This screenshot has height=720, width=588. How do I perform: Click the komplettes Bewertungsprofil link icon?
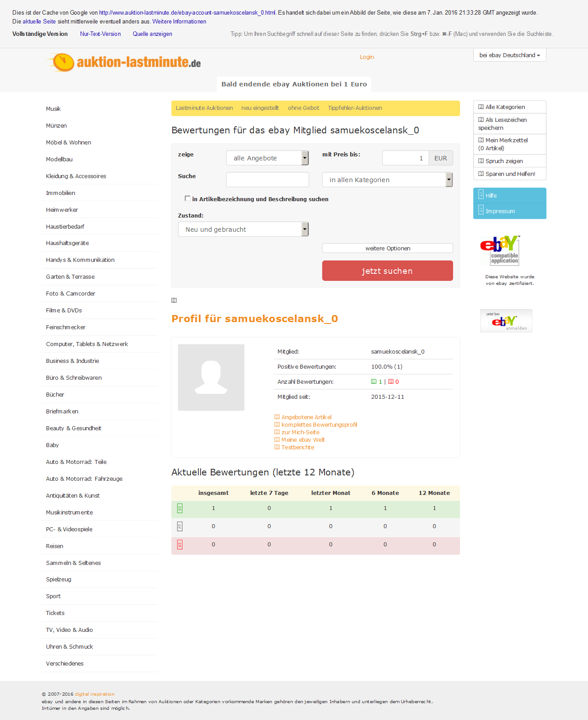tap(277, 424)
